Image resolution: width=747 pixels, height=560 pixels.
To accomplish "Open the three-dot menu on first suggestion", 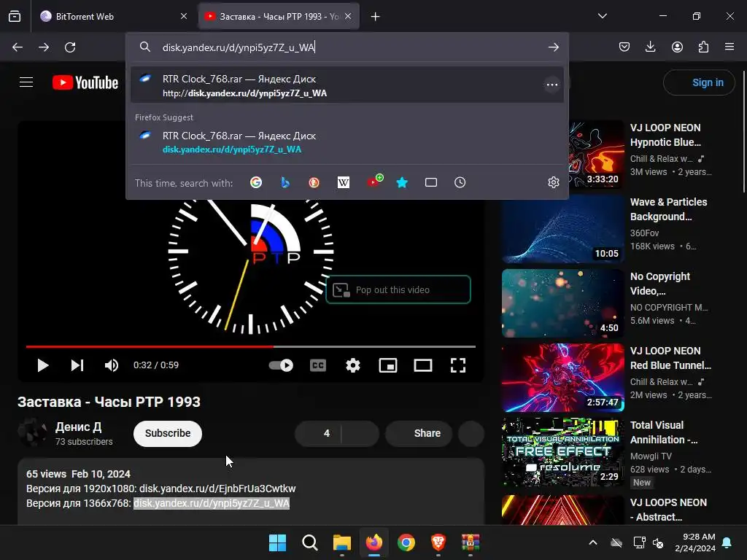I will click(x=552, y=85).
